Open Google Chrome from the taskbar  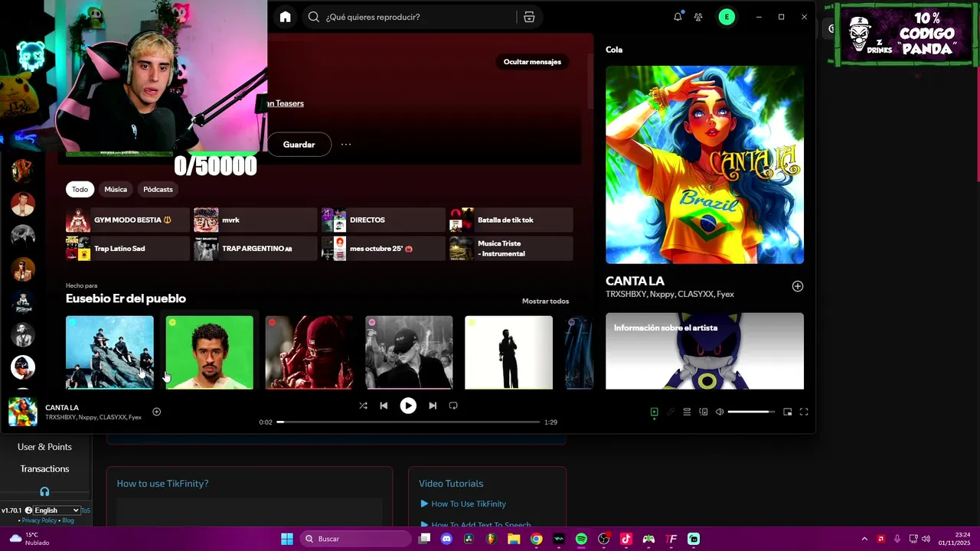pos(537,539)
